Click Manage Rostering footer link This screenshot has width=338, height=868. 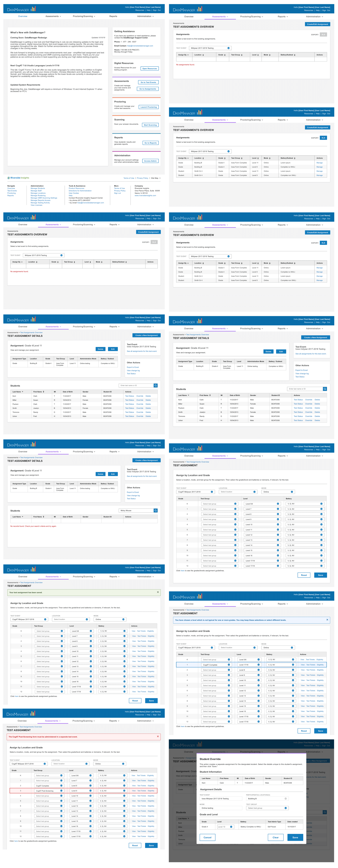coord(38,195)
